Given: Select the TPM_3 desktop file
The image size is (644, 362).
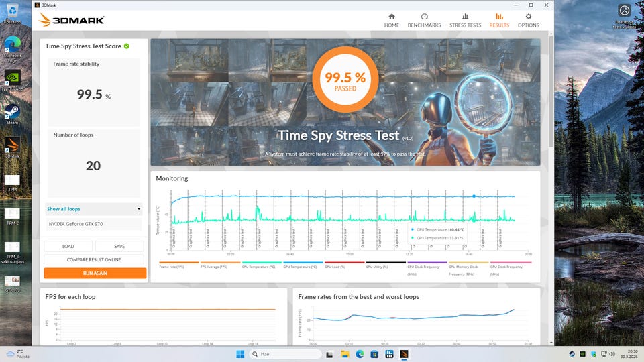Looking at the screenshot, I should [x=12, y=253].
